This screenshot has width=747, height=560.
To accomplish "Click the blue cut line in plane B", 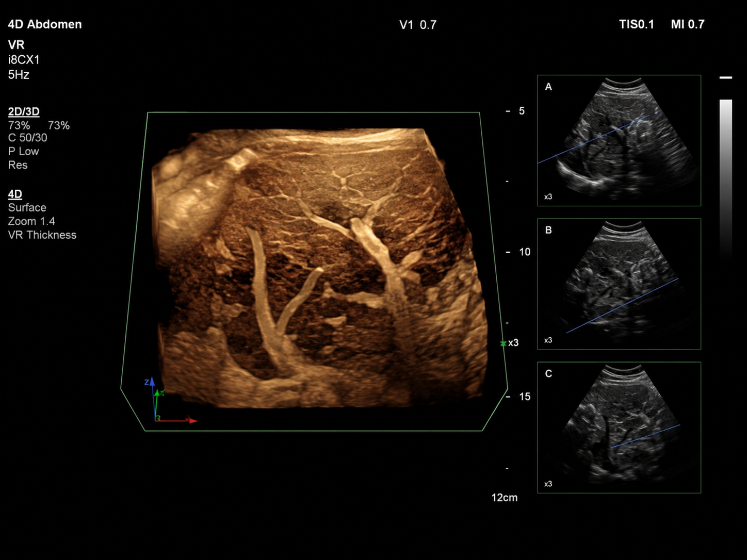I will 622,306.
